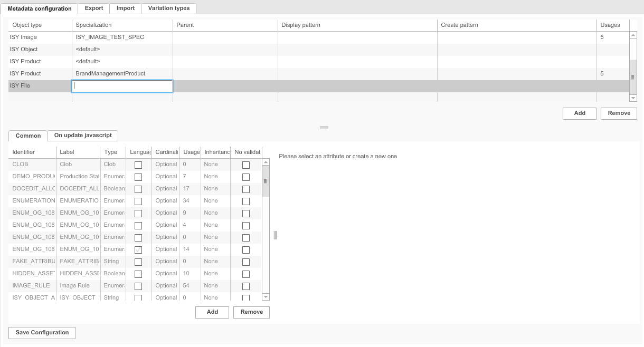The width and height of the screenshot is (644, 347).
Task: Click Remove below the attribute list
Action: [251, 312]
